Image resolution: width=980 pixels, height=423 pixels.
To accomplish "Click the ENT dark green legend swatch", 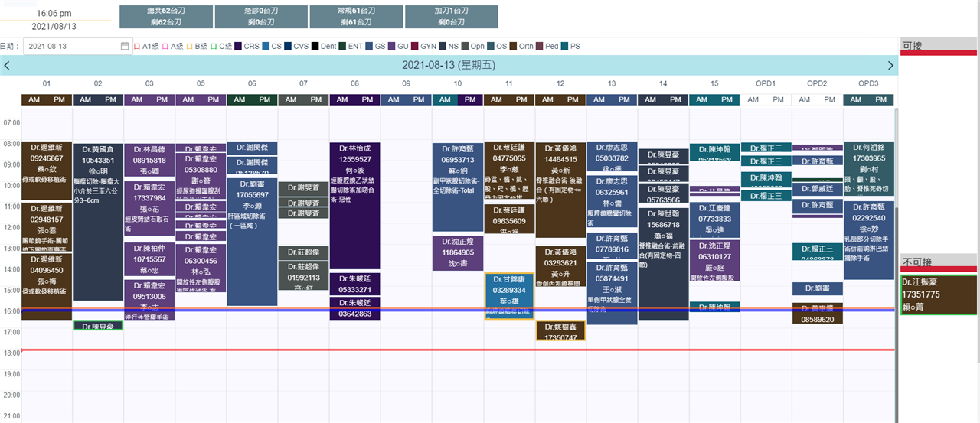I will 342,47.
